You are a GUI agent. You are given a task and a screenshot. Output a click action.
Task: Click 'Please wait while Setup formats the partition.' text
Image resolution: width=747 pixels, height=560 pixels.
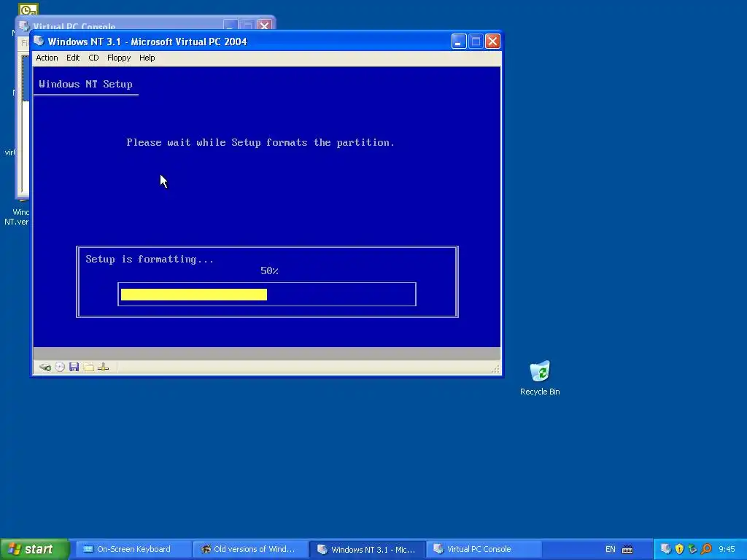point(260,142)
